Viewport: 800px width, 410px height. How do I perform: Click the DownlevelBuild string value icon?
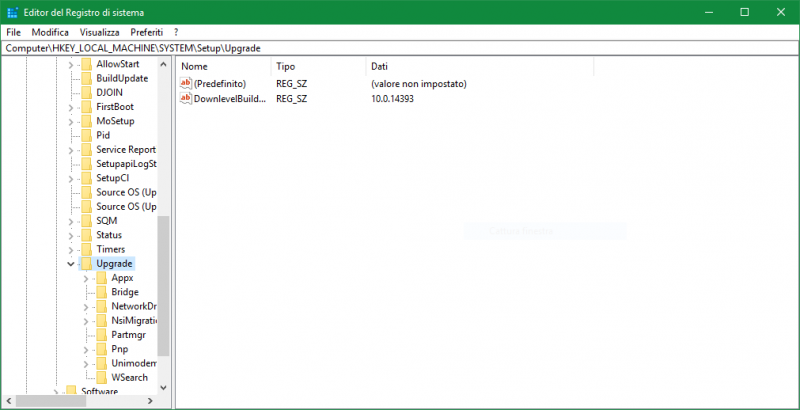point(186,99)
